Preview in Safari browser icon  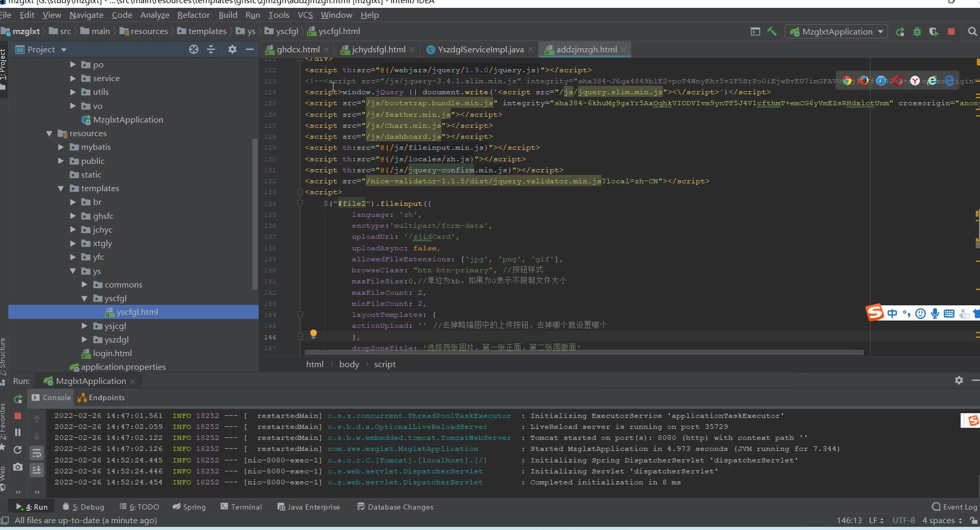pyautogui.click(x=881, y=81)
